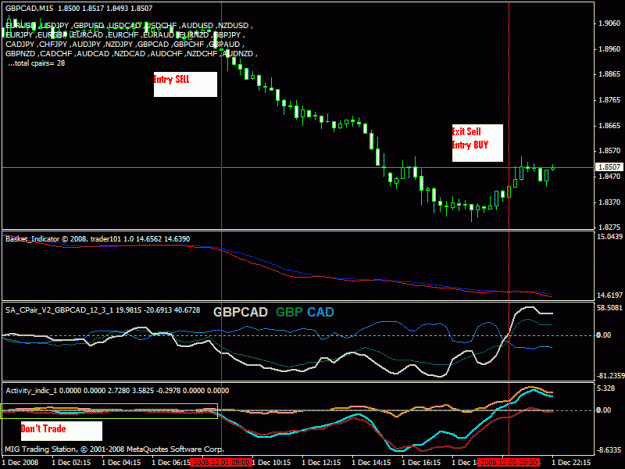Click the red 2008.12.01 09:00 time marker

tap(221, 463)
